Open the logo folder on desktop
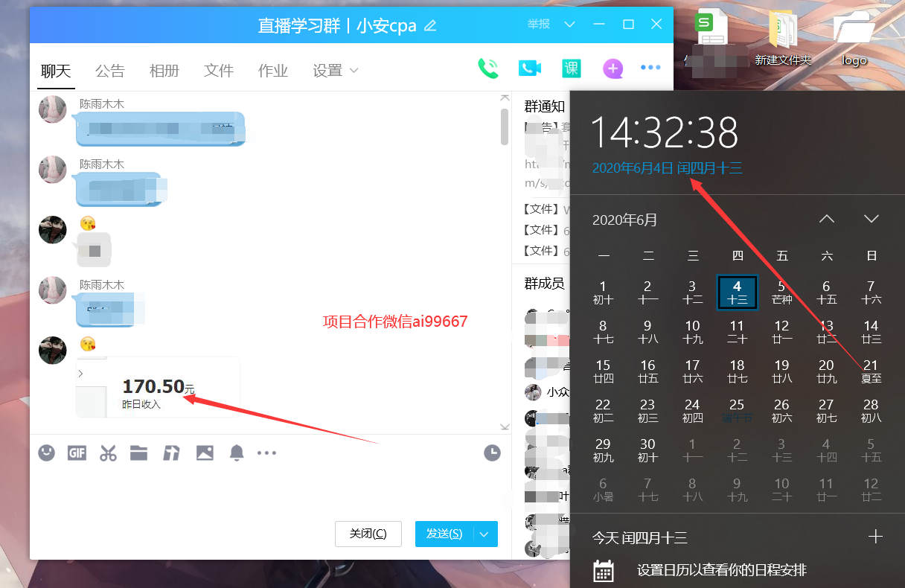Screen dimensions: 905x588 (854, 39)
